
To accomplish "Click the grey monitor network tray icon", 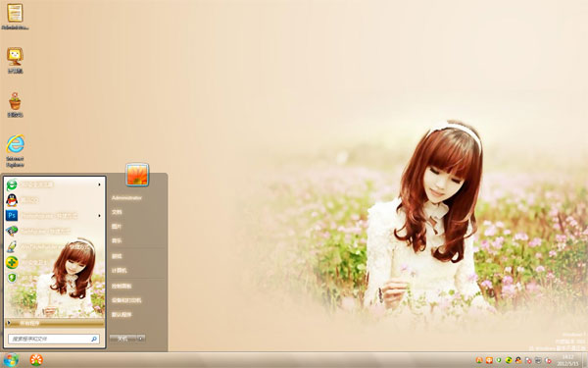I will pos(538,360).
